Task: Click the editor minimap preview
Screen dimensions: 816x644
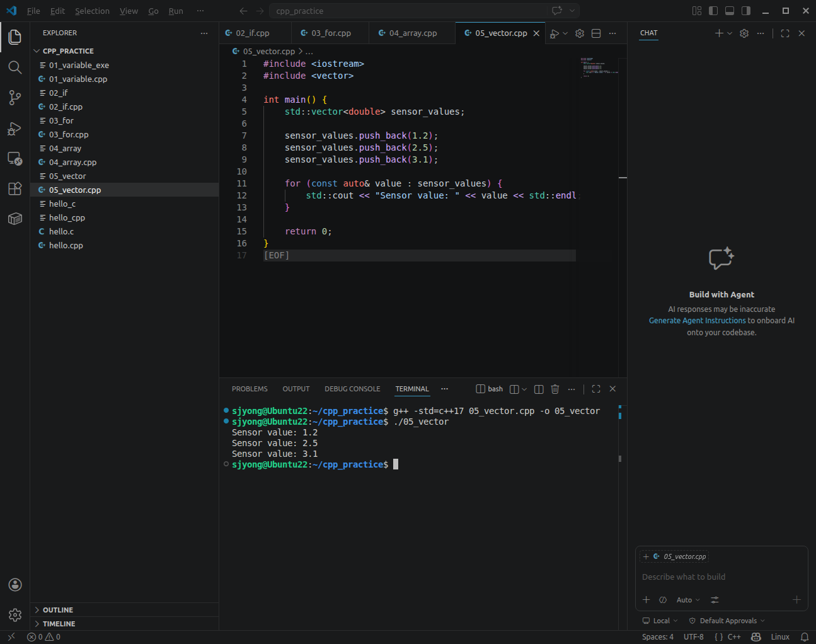Action: [x=600, y=67]
